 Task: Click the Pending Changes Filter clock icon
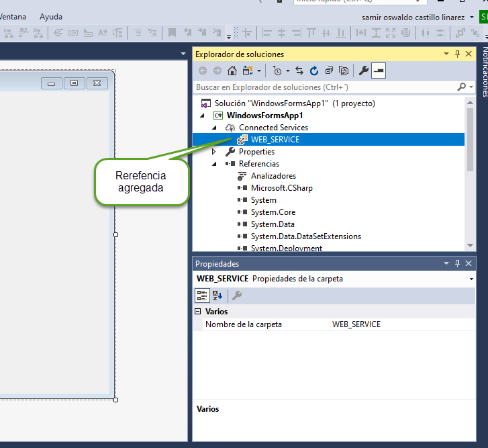click(277, 71)
